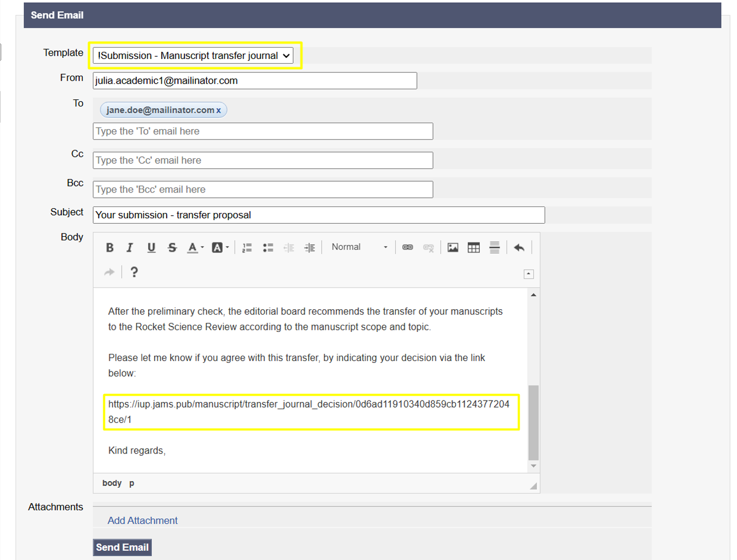Screen dimensions: 737x560
Task: Toggle bold formatting in body editor
Action: coord(110,248)
